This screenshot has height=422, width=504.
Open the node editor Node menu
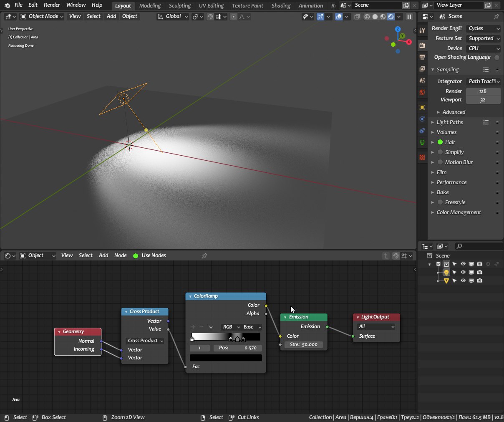121,255
